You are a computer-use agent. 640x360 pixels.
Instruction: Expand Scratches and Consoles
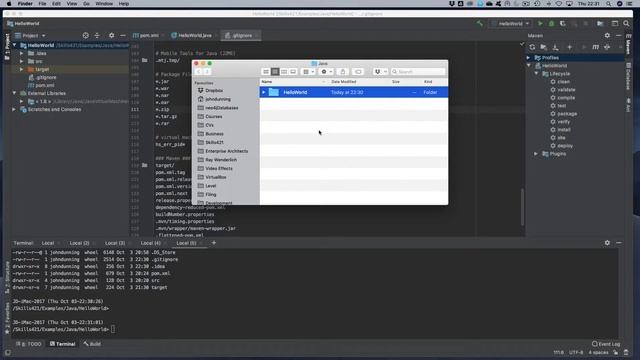pyautogui.click(x=14, y=109)
